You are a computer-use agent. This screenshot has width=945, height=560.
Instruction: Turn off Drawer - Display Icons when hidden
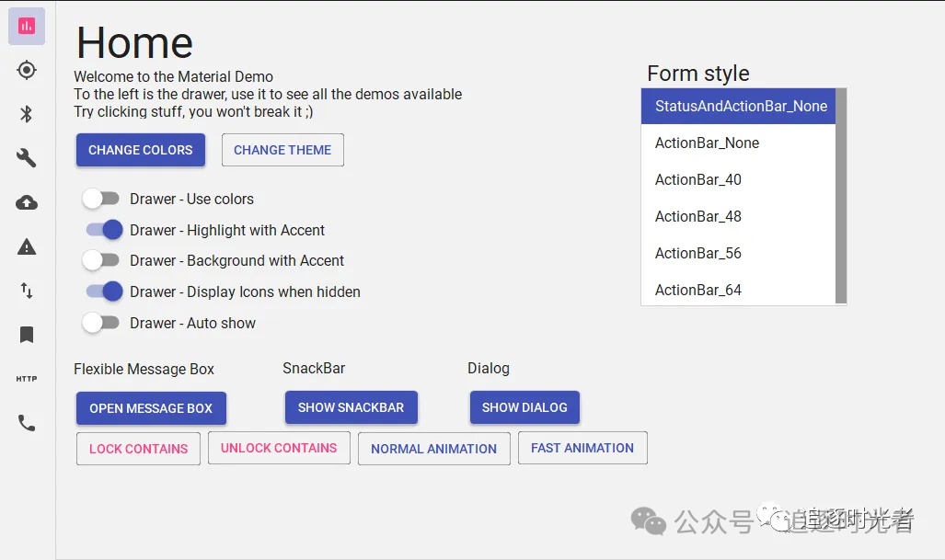(104, 291)
